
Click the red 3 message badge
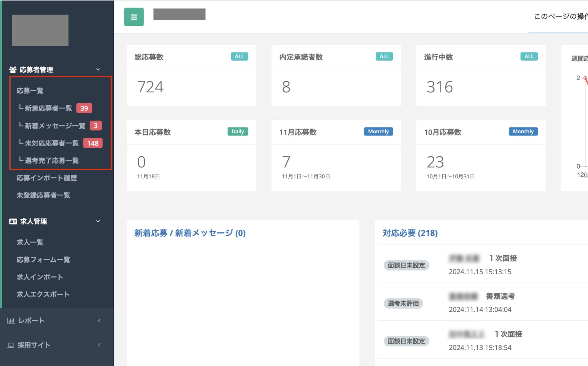95,126
